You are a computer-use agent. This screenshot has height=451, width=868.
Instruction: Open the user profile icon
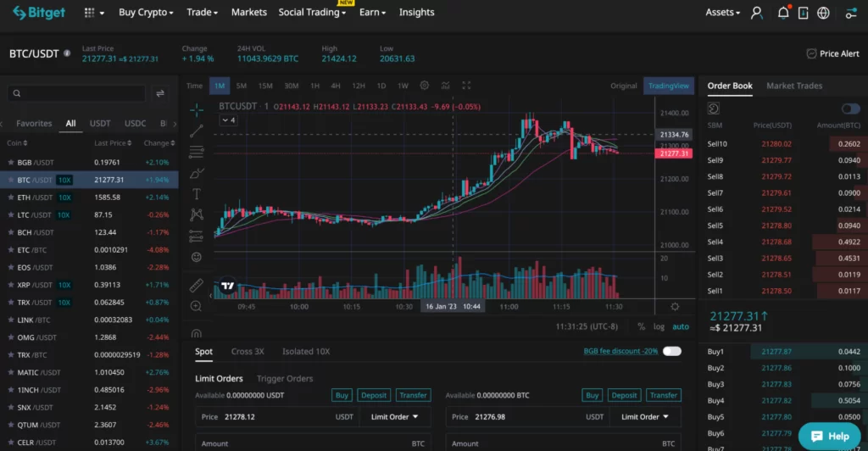[756, 12]
